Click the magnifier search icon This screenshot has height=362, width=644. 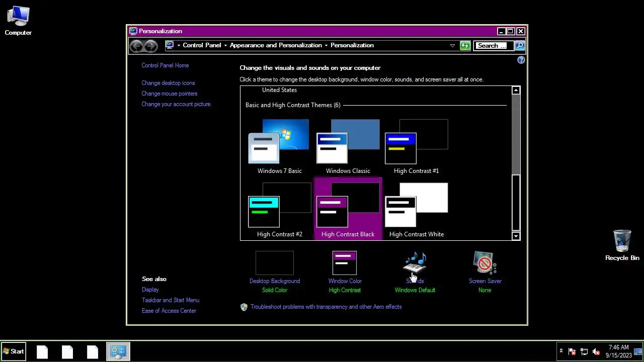tap(520, 46)
